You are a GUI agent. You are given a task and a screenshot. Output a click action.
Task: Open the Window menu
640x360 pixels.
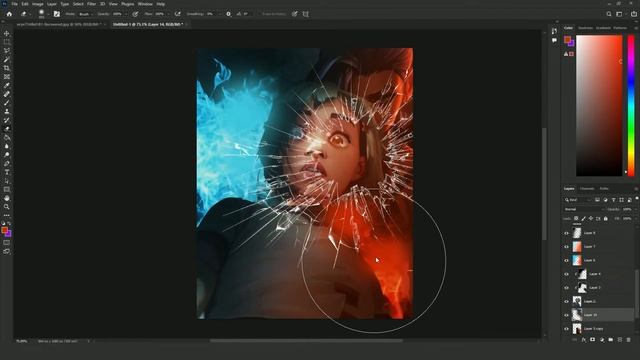145,4
